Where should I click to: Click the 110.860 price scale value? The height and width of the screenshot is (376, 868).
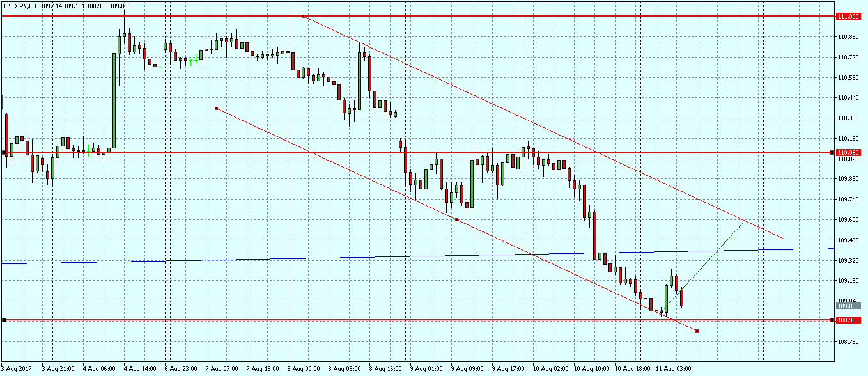(848, 37)
